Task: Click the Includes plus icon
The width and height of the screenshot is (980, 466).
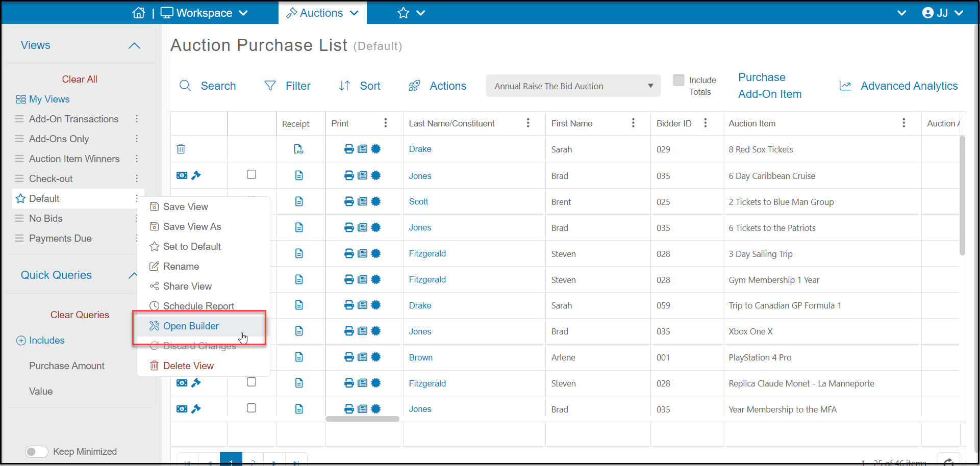Action: [x=21, y=341]
